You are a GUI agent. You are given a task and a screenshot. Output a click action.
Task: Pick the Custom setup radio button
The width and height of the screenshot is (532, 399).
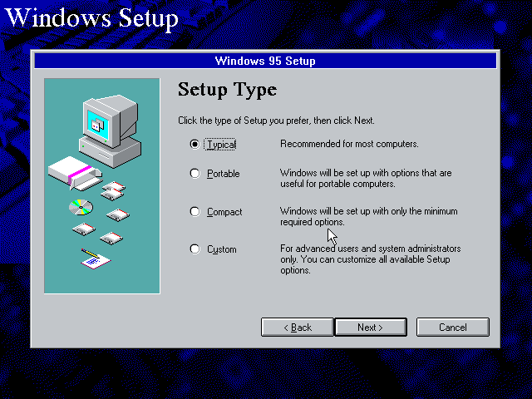[x=195, y=249]
